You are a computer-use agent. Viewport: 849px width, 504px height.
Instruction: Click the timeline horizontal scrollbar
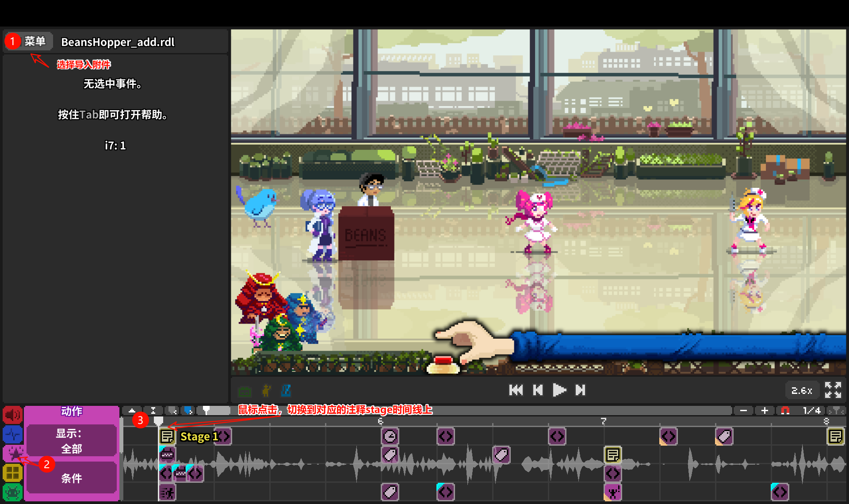(575, 411)
